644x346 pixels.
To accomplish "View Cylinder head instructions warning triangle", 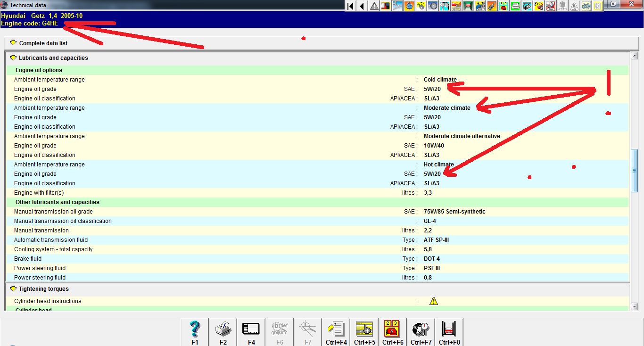I will [434, 301].
